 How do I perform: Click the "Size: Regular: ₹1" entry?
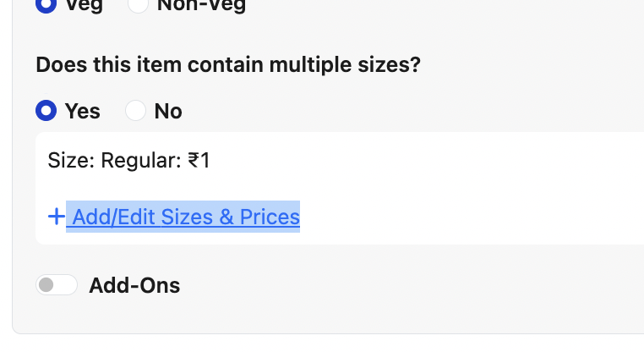coord(128,160)
